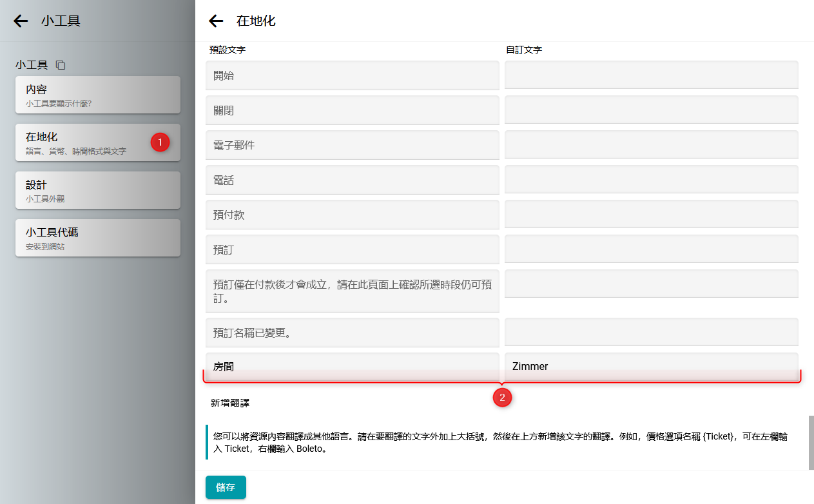
Task: Open the 小工具代碼 install section
Action: 97,238
